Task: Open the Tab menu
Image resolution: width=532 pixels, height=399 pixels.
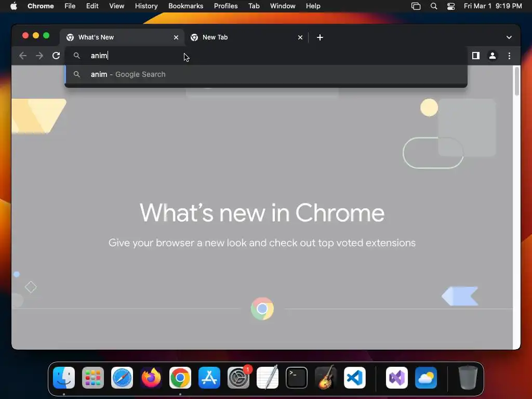Action: coord(254,6)
